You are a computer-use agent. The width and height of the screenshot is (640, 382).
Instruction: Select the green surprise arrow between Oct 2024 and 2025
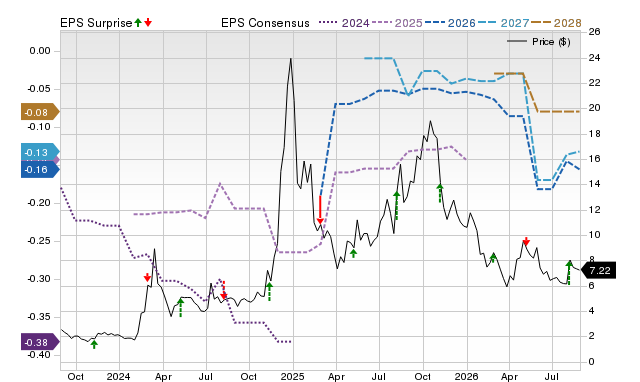click(x=269, y=291)
